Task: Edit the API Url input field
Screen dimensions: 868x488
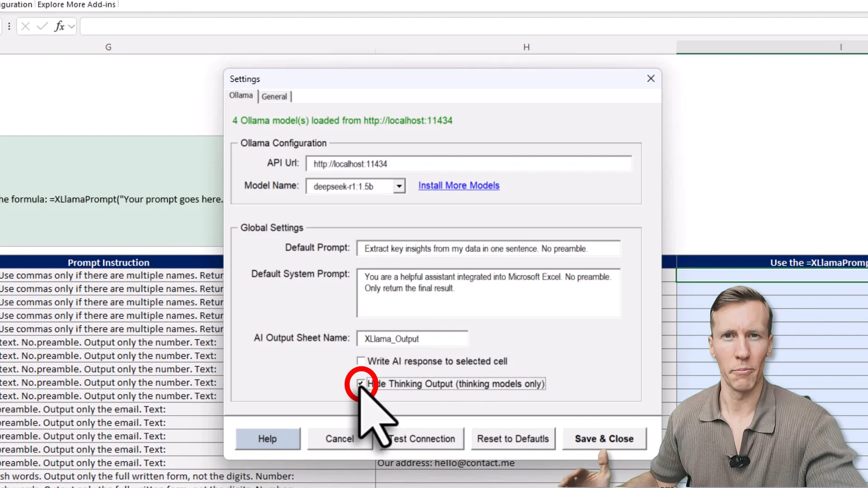Action: pos(468,164)
